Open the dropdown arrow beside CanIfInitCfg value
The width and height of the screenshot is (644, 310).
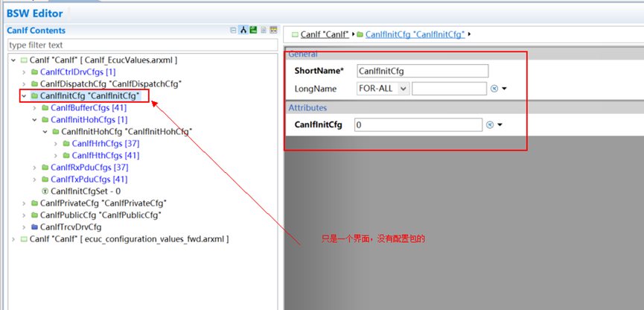[500, 124]
